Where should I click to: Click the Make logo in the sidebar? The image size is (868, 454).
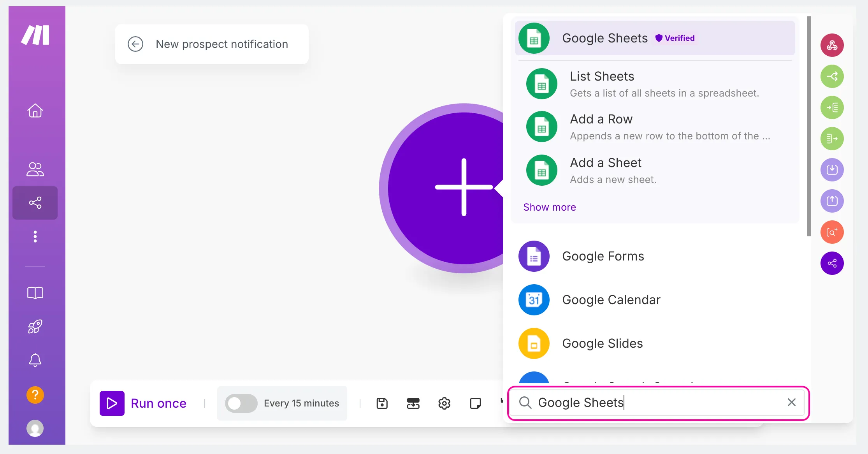point(35,35)
